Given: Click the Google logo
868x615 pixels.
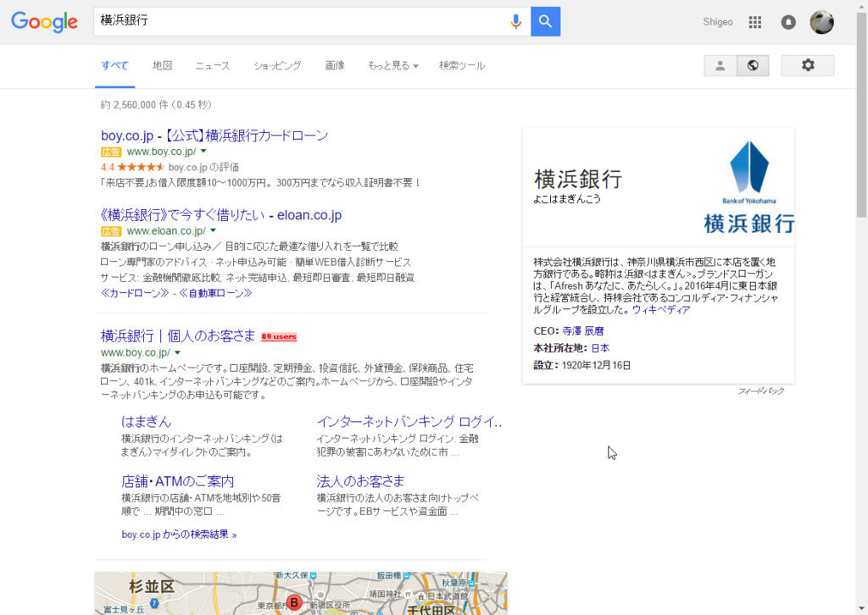Looking at the screenshot, I should (44, 21).
